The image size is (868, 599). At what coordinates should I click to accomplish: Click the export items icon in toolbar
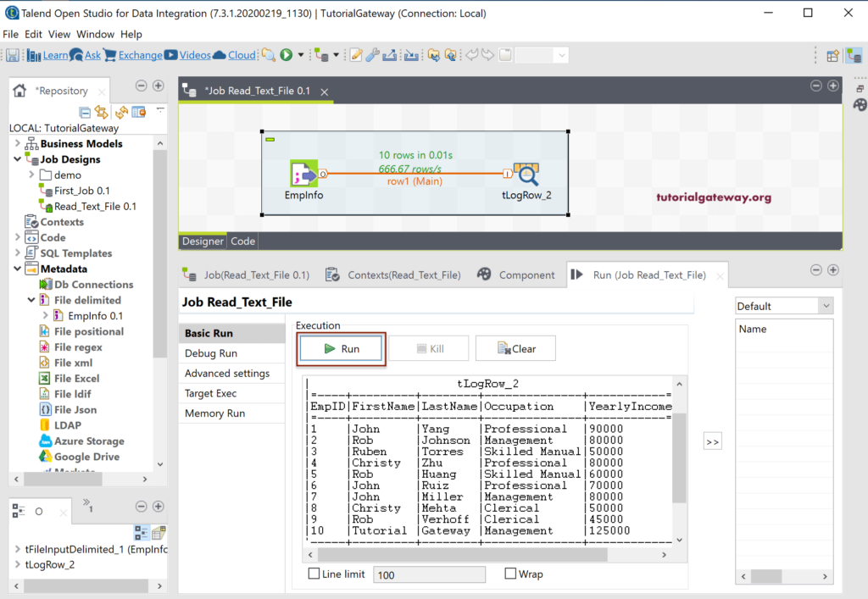[390, 55]
